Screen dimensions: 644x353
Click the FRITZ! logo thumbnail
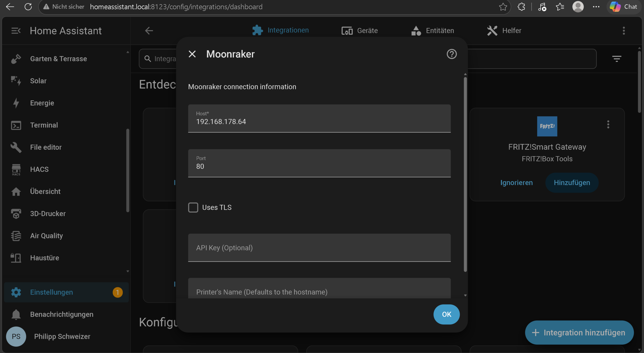(x=547, y=126)
